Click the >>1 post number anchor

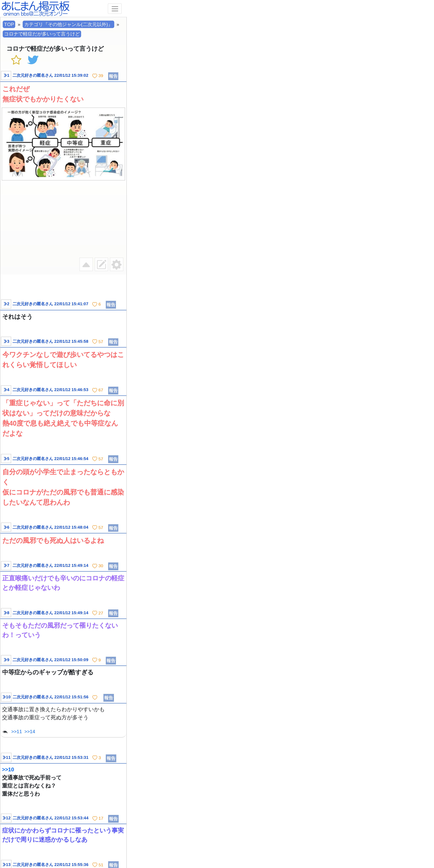coord(6,75)
